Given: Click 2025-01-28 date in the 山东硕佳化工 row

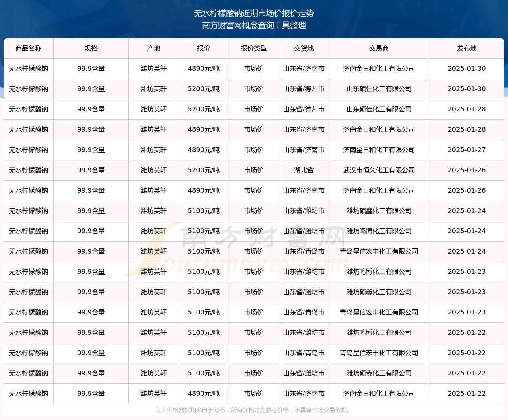Looking at the screenshot, I should click(467, 109).
